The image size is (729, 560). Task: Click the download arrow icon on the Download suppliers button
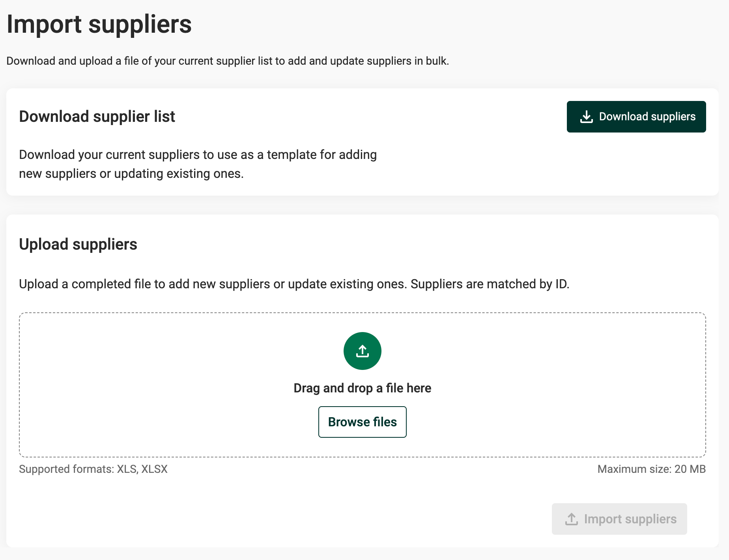tap(586, 117)
